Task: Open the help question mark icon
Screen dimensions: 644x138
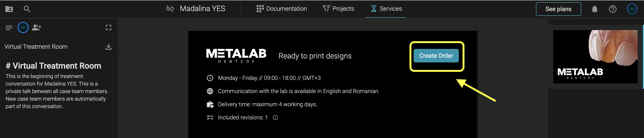Action: (x=613, y=9)
